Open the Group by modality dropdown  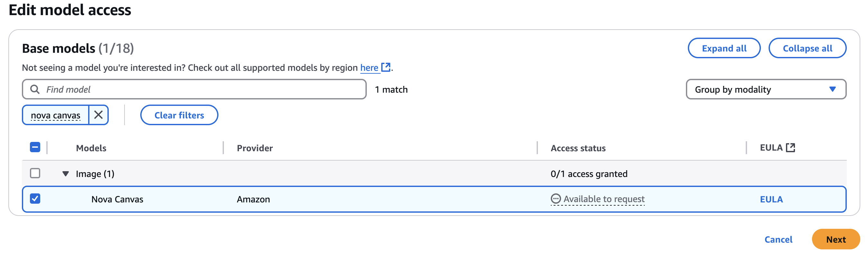tap(766, 89)
